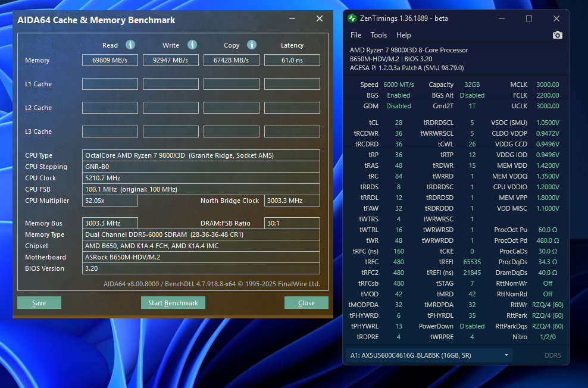
Task: Open the Help menu in ZenTimings
Action: click(x=404, y=35)
